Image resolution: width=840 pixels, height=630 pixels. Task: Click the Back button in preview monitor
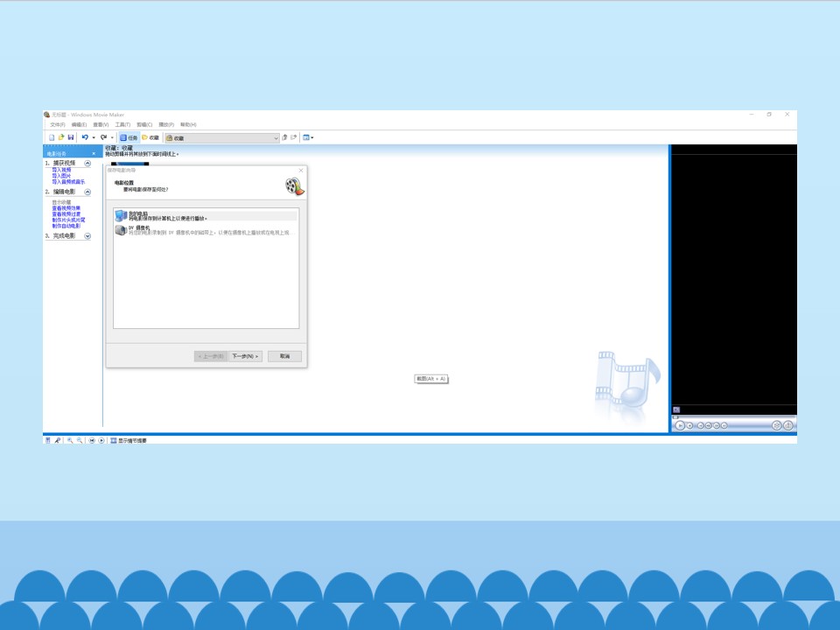(700, 425)
